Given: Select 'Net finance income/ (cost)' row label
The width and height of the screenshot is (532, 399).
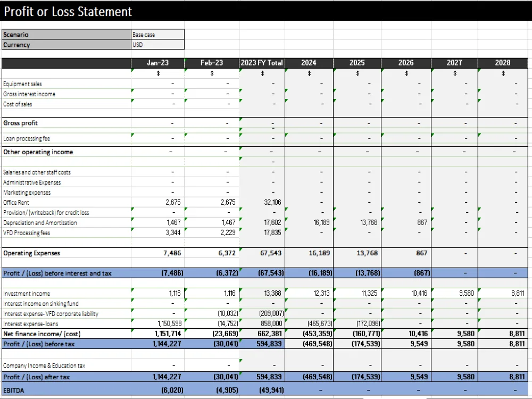Looking at the screenshot, I should click(41, 334).
